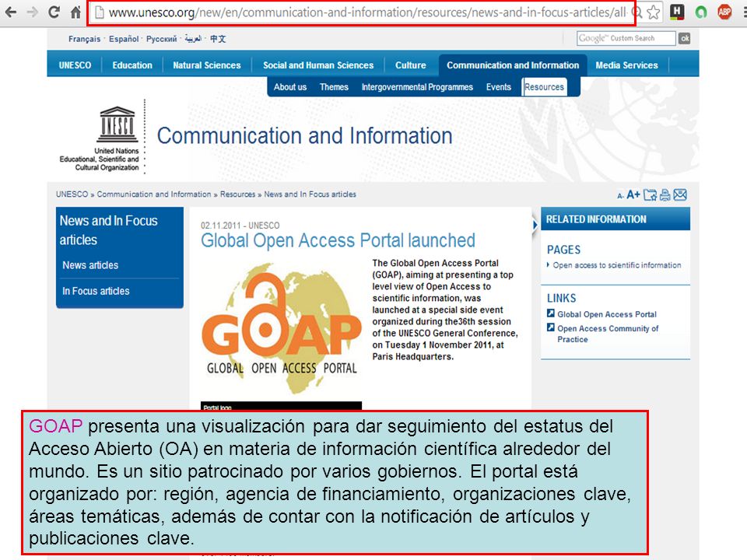The width and height of the screenshot is (747, 560).
Task: Click the browser back arrow
Action: pyautogui.click(x=10, y=12)
